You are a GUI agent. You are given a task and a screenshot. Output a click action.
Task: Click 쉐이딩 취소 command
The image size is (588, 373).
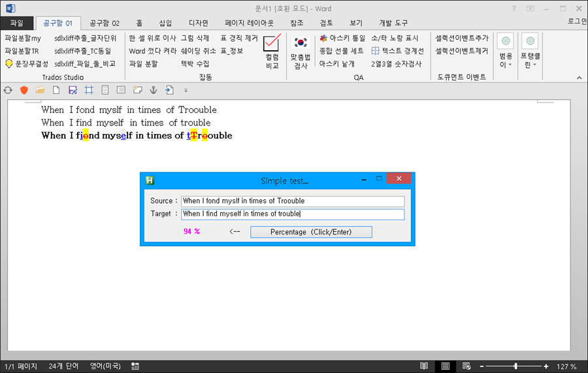click(199, 51)
